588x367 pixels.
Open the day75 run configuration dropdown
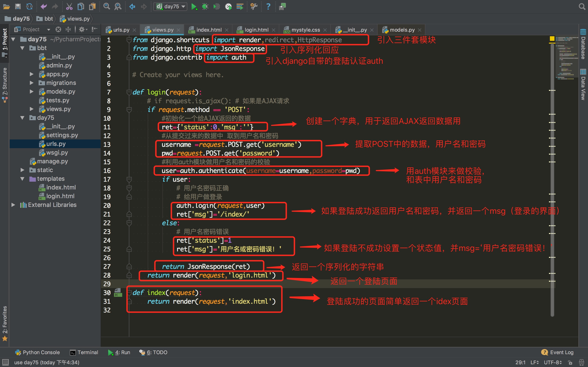(x=171, y=7)
